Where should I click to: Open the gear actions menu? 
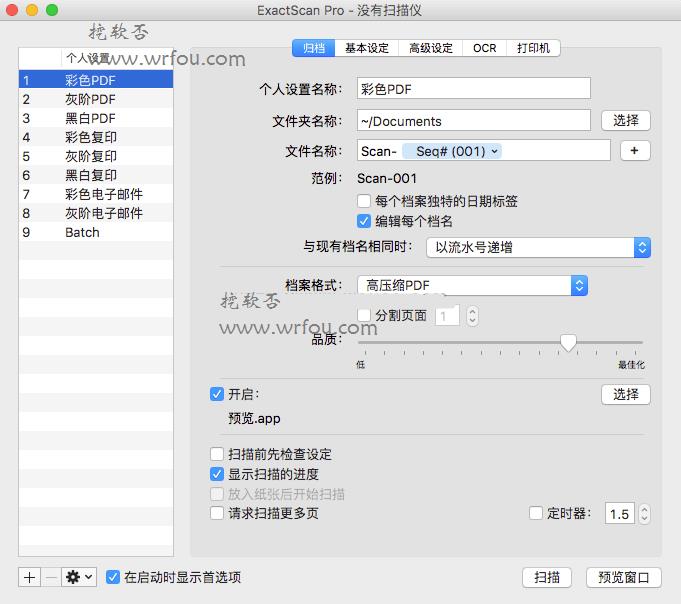79,577
